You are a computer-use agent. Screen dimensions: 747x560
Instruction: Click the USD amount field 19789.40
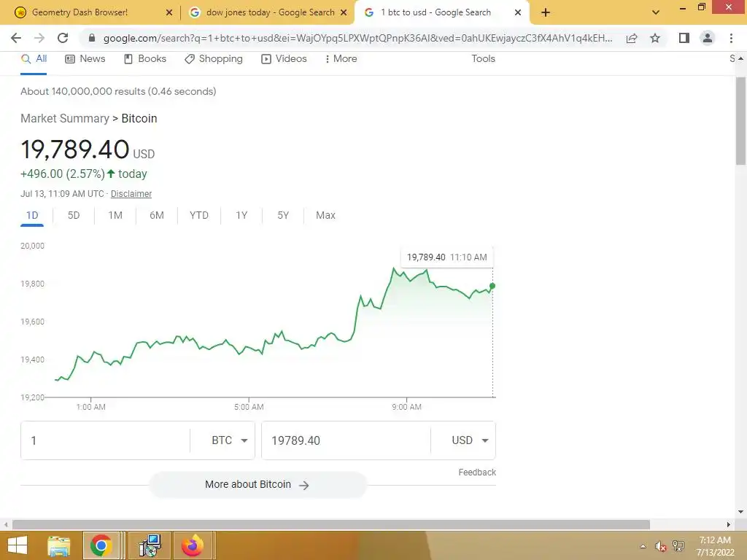click(346, 440)
